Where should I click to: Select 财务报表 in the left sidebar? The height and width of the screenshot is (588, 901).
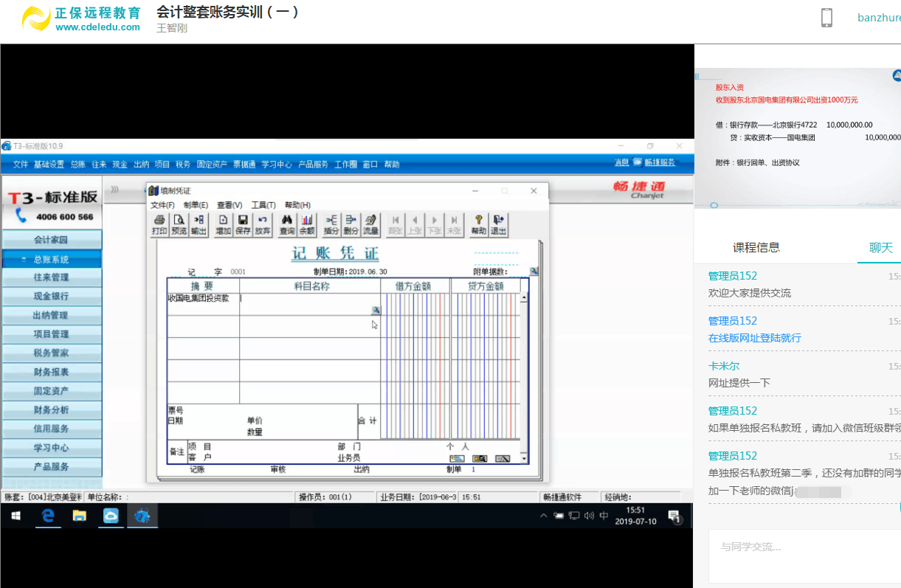[52, 372]
